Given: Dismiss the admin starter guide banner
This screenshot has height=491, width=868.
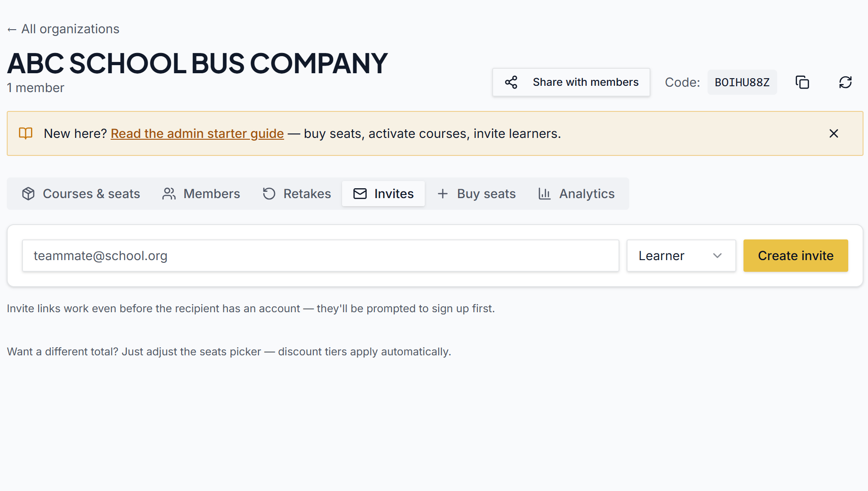Looking at the screenshot, I should point(834,133).
